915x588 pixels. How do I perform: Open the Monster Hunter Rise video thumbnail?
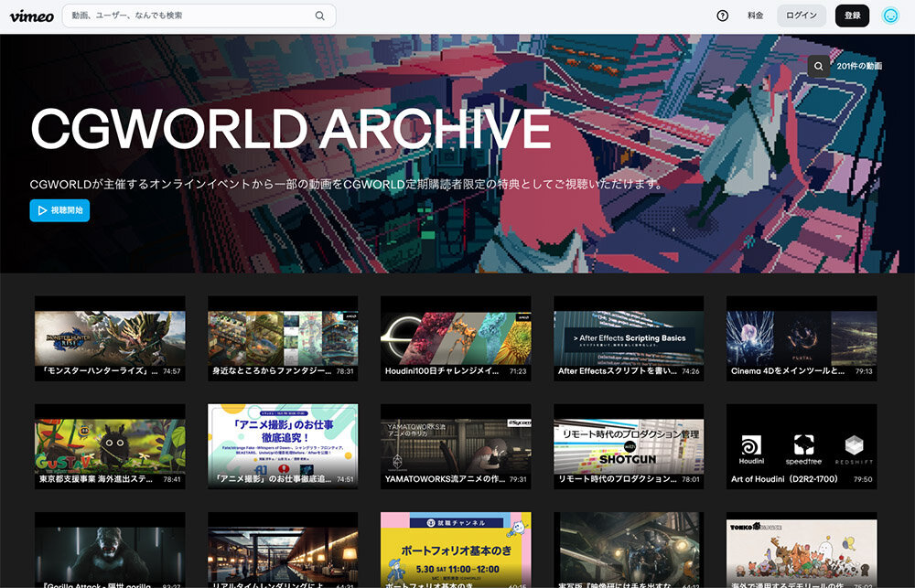click(x=110, y=337)
